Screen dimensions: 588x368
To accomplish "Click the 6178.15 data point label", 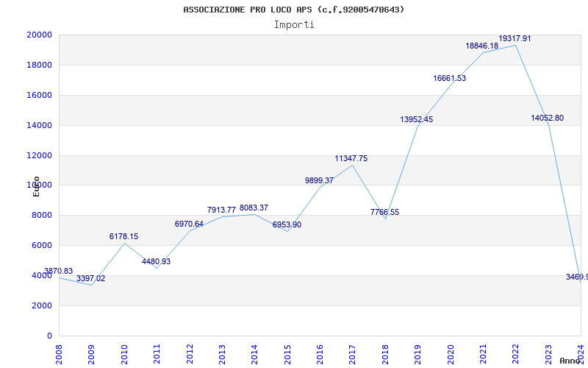I will pyautogui.click(x=123, y=236).
